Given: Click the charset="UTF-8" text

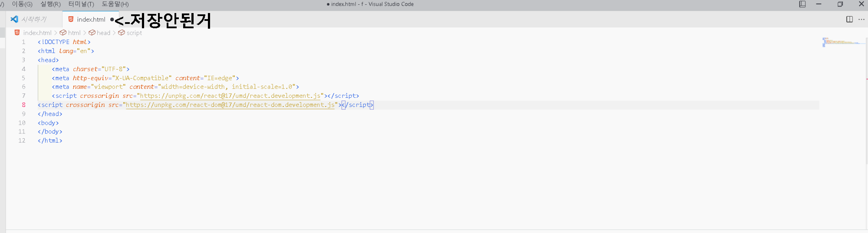Looking at the screenshot, I should click(x=99, y=69).
